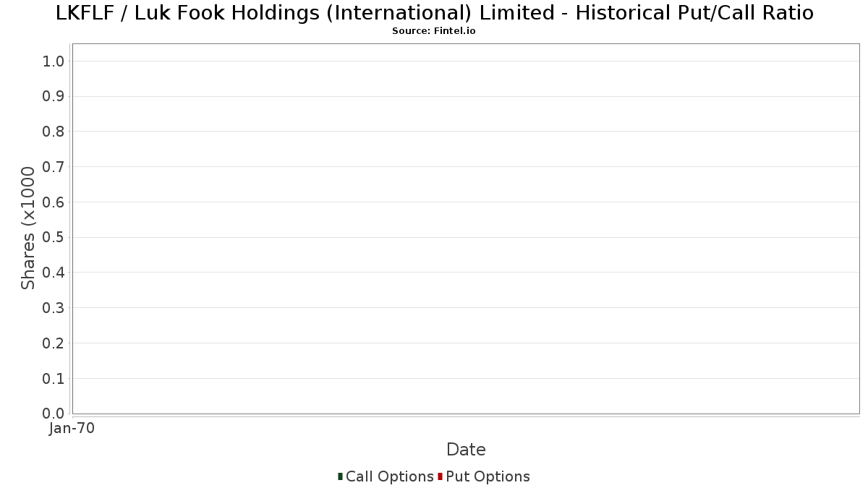Viewport: 868px width, 488px height.
Task: Click the 0.4 y-axis tick label
Action: [x=54, y=273]
